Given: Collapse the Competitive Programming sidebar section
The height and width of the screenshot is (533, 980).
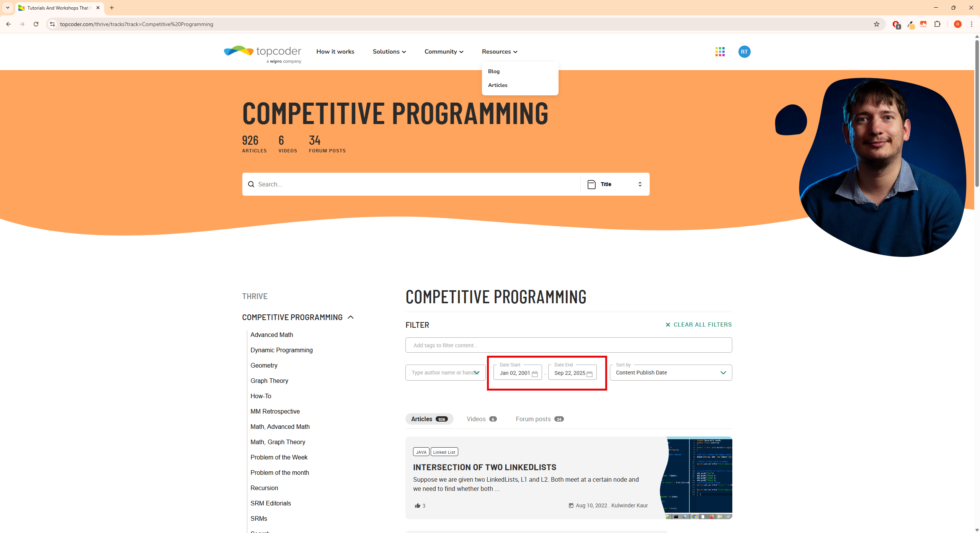Looking at the screenshot, I should click(351, 317).
